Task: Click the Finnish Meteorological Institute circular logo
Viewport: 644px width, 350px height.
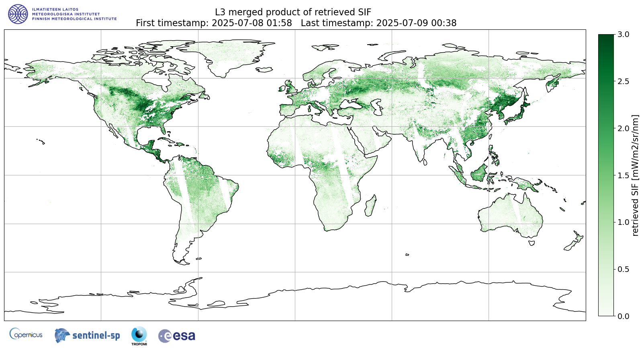Action: [x=18, y=14]
